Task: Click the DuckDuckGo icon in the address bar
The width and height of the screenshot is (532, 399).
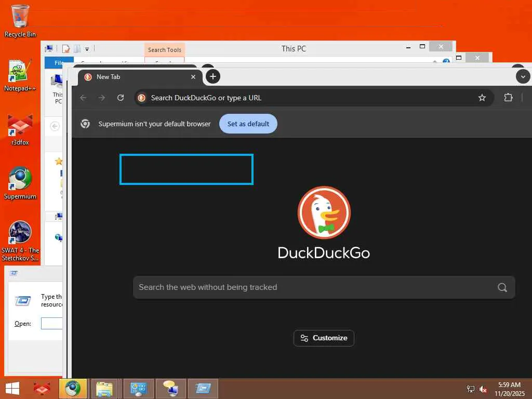Action: click(x=142, y=98)
